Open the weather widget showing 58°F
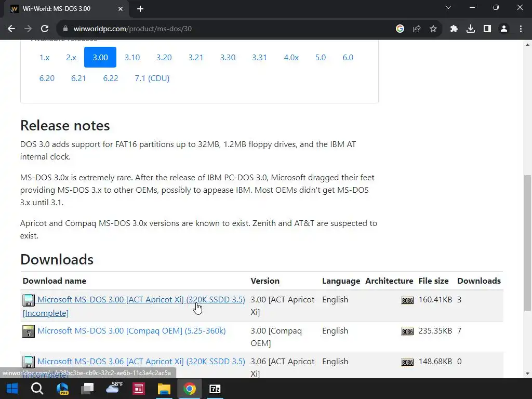Viewport: 532px width, 399px height. pos(114,388)
